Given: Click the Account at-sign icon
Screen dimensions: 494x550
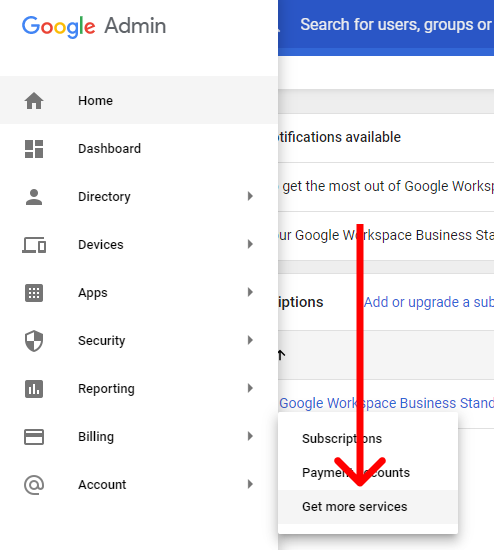Looking at the screenshot, I should (34, 485).
